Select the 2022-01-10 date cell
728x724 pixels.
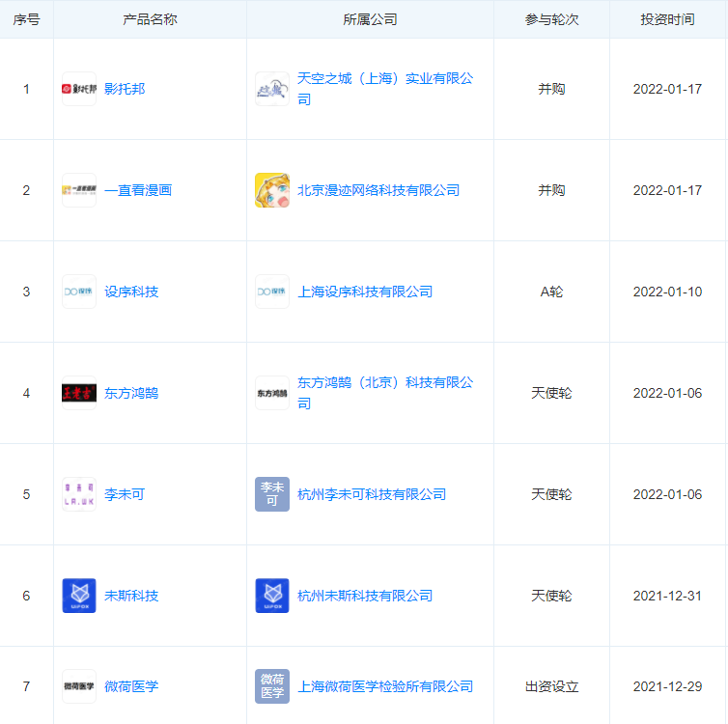tap(667, 292)
